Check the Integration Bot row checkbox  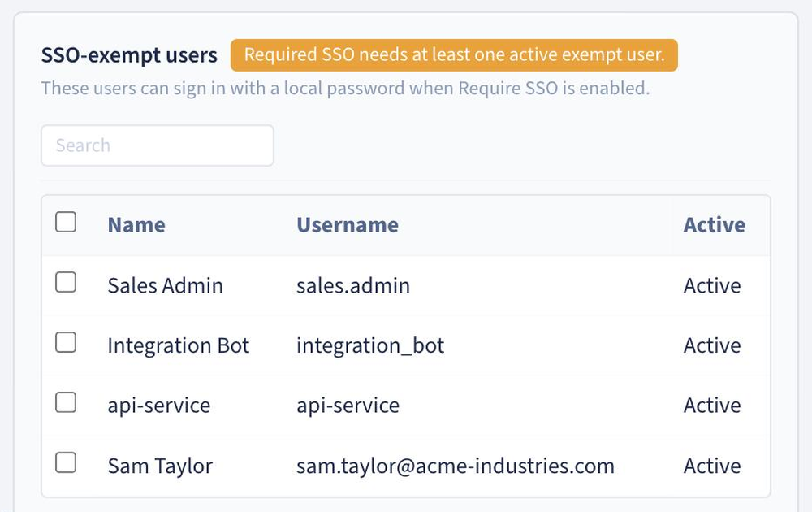click(x=66, y=342)
